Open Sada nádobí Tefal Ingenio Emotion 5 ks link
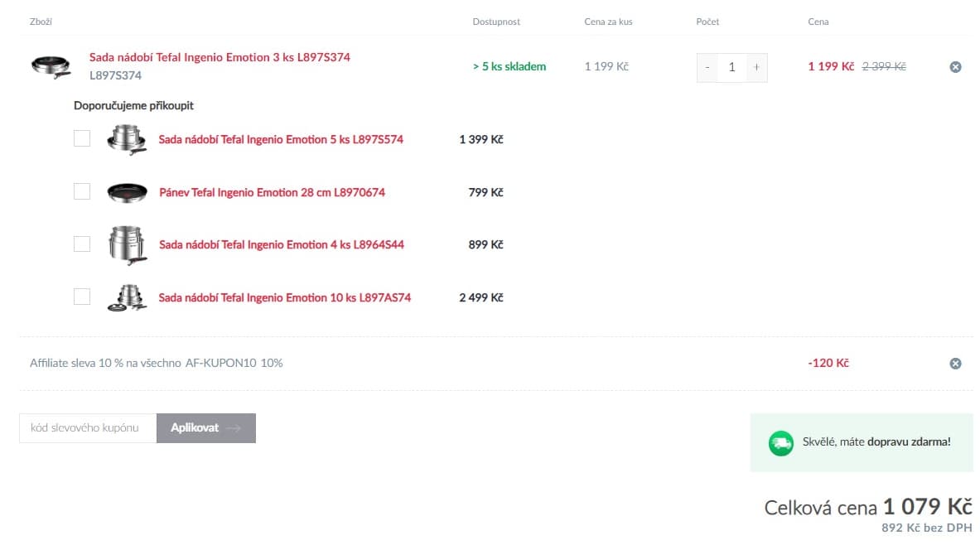980x550 pixels. [281, 139]
